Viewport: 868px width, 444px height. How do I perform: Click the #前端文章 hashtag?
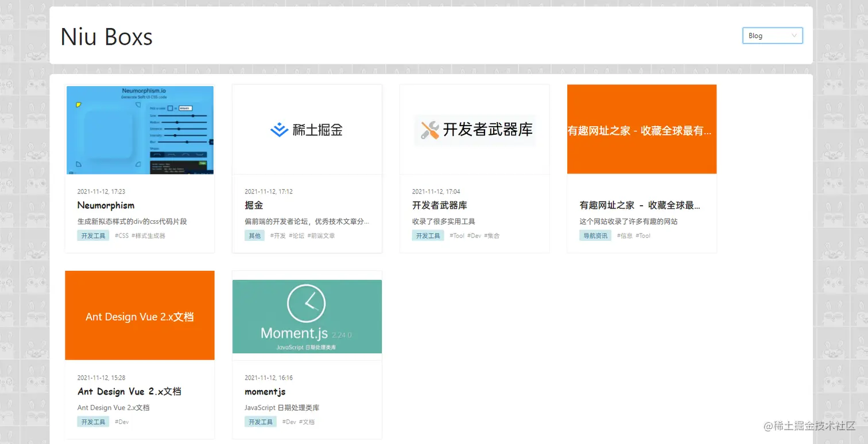click(321, 236)
